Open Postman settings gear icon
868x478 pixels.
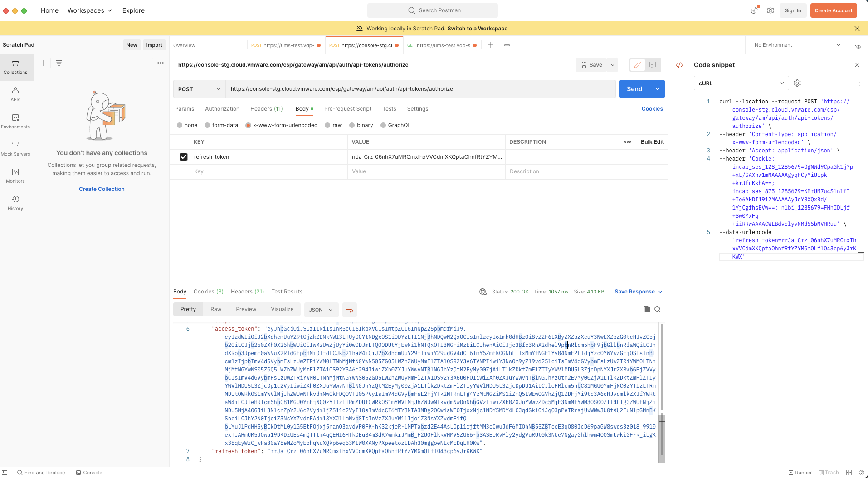click(770, 10)
